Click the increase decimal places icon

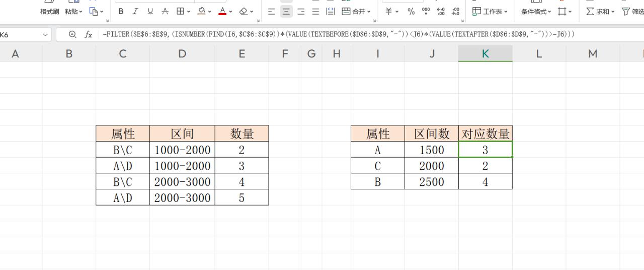441,11
